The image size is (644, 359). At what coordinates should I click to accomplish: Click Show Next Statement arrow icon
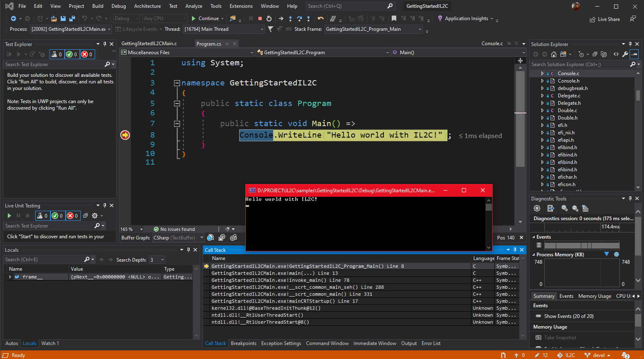[x=281, y=18]
